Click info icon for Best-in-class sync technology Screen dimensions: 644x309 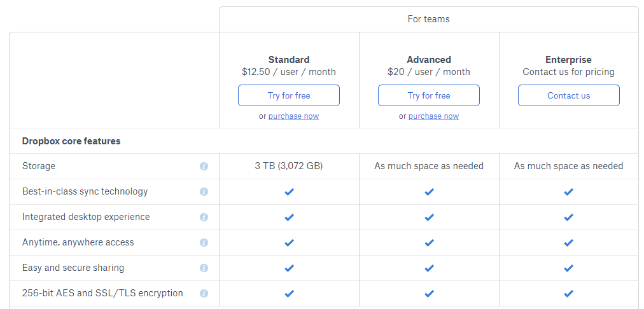click(204, 191)
